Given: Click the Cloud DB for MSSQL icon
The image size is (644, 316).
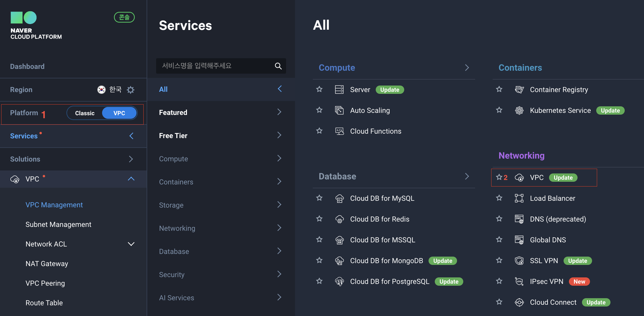Looking at the screenshot, I should (x=339, y=240).
